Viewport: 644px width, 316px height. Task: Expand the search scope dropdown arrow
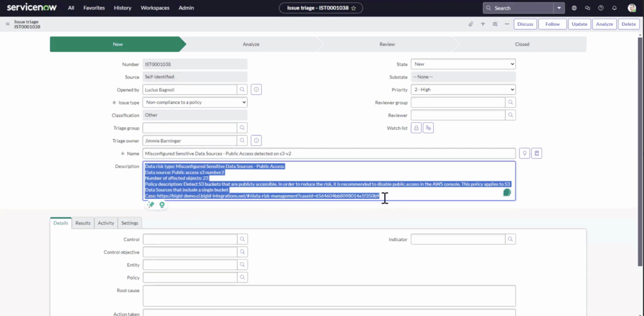coord(559,8)
